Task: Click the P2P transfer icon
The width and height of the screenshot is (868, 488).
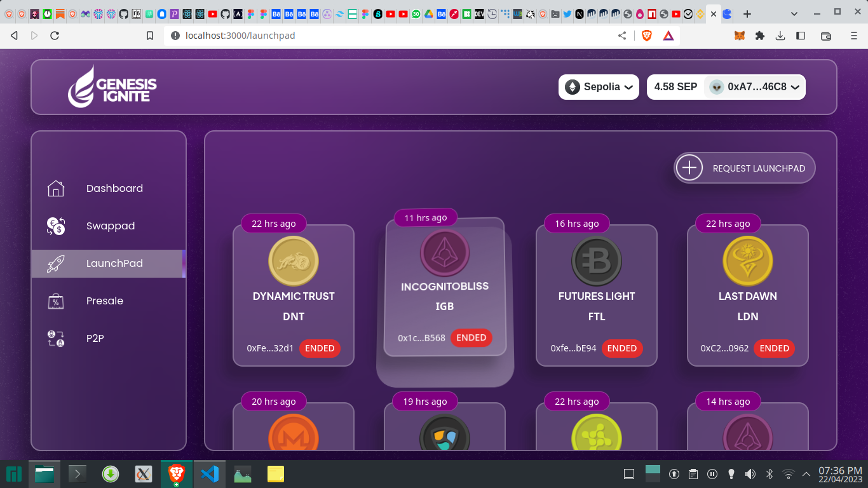Action: (x=56, y=338)
